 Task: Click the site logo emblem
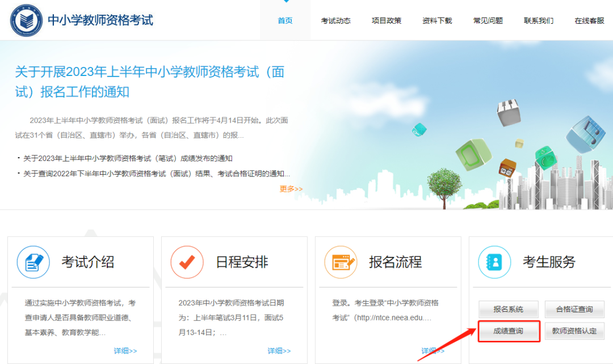(x=26, y=20)
